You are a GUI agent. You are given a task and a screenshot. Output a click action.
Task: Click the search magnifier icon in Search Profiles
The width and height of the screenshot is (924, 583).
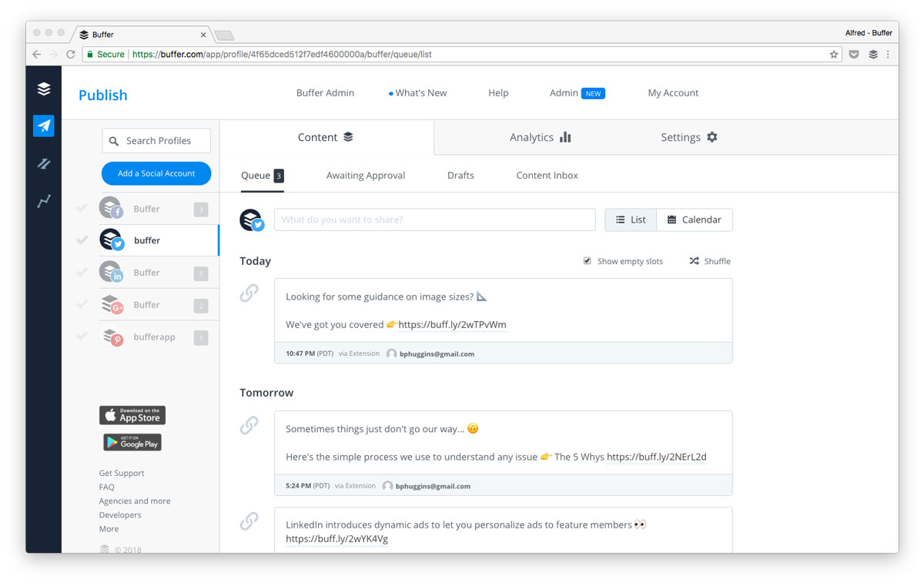[x=114, y=141]
